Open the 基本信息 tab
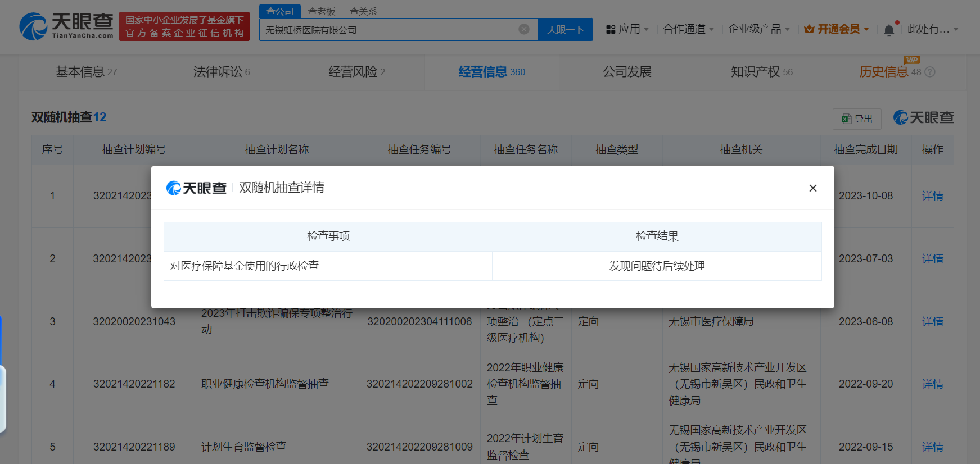 coord(87,72)
